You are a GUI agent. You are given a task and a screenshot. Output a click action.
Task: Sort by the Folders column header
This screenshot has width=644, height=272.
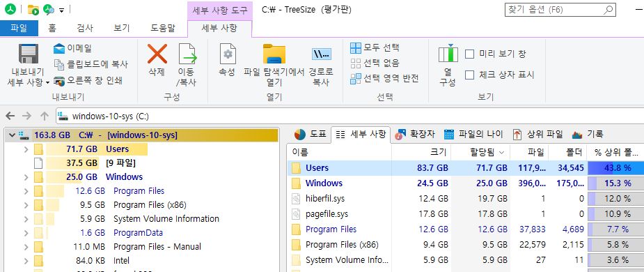(567, 153)
